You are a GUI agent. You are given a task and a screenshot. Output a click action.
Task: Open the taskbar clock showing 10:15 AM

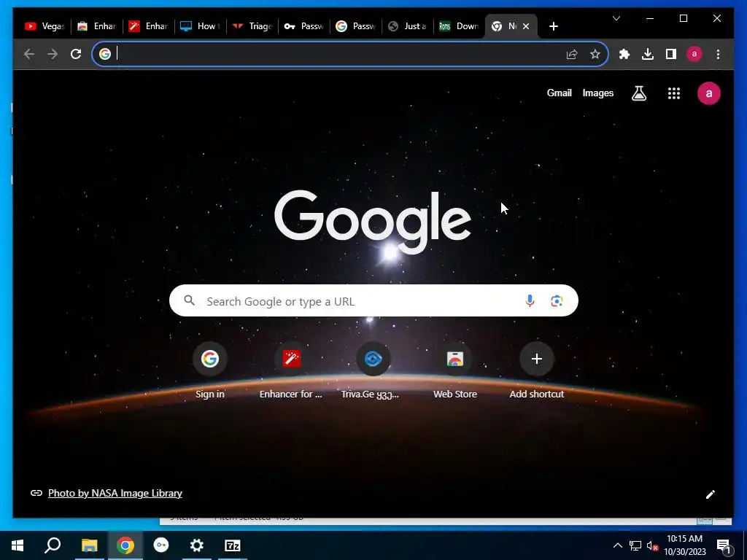point(684,545)
